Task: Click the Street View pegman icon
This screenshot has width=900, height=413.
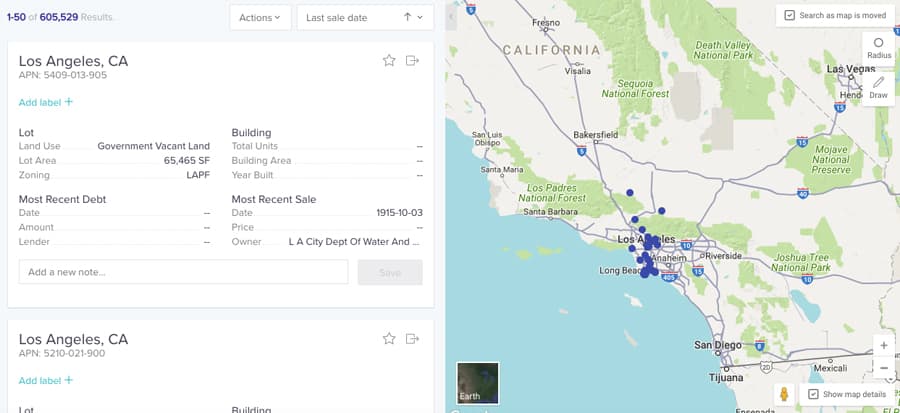Action: [x=784, y=394]
